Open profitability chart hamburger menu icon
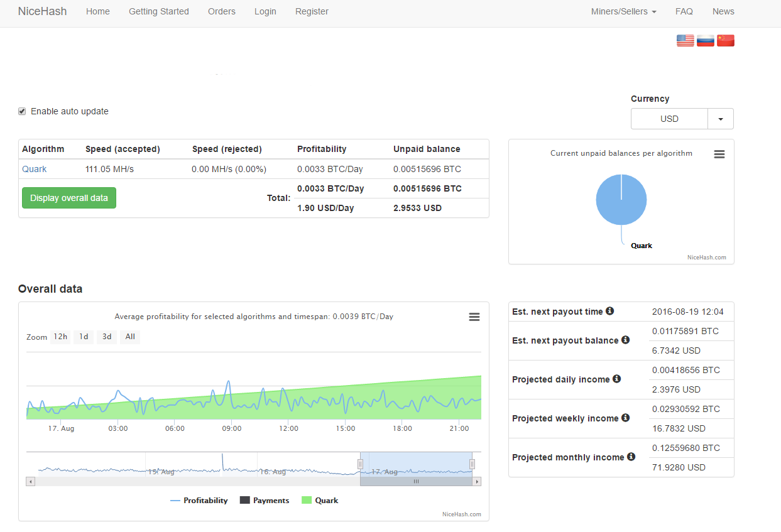Screen dimensions: 781x532 (474, 317)
